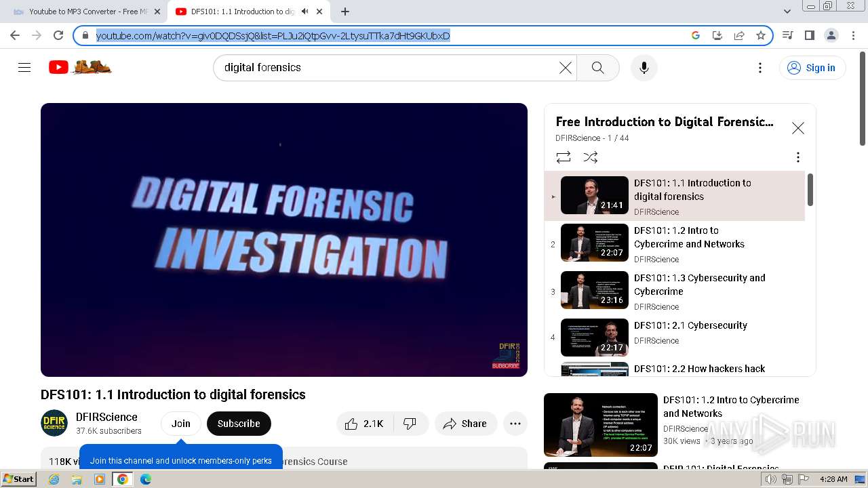
Task: Open File Explorer from taskbar
Action: click(x=77, y=479)
